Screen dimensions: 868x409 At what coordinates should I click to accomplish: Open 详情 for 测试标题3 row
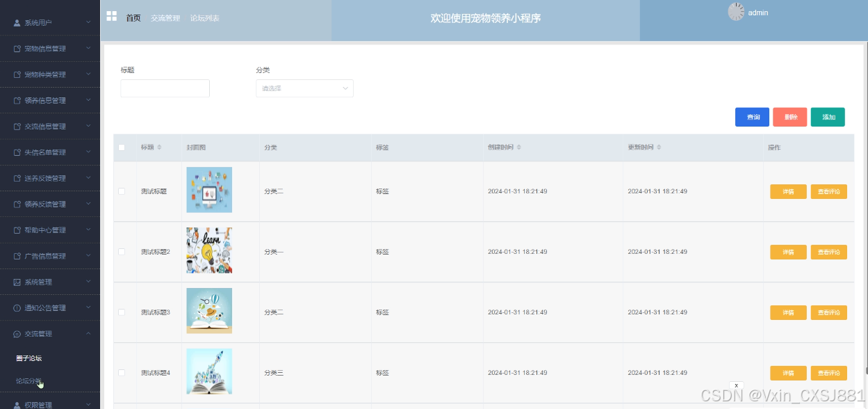(788, 312)
